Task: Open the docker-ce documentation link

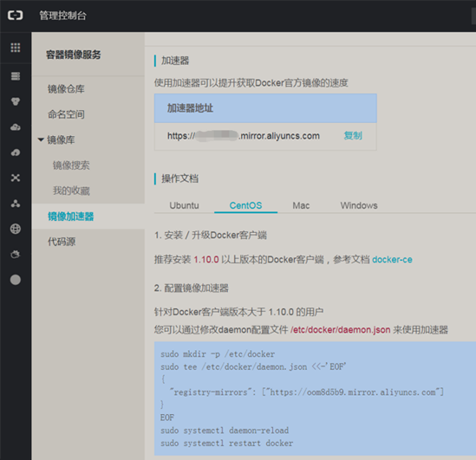Action: [392, 260]
